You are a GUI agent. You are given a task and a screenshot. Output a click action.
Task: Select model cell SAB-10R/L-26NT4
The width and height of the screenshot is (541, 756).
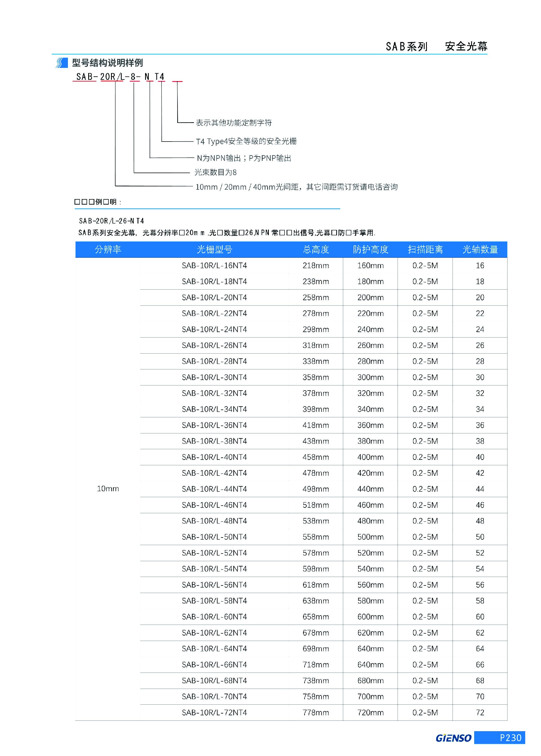point(214,345)
